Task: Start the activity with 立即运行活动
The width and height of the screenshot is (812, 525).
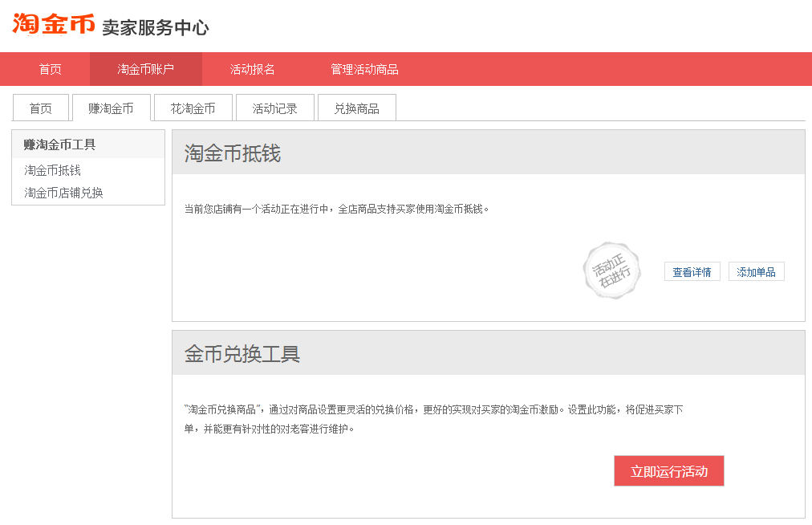Action: 668,471
